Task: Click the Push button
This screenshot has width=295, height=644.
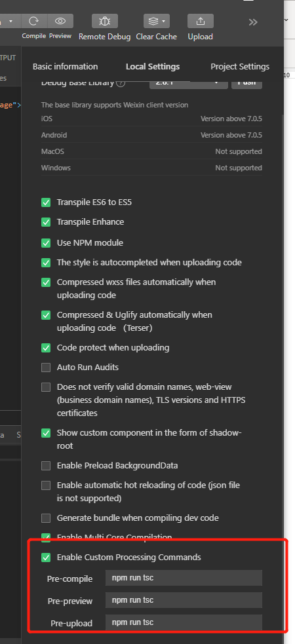Action: (247, 83)
